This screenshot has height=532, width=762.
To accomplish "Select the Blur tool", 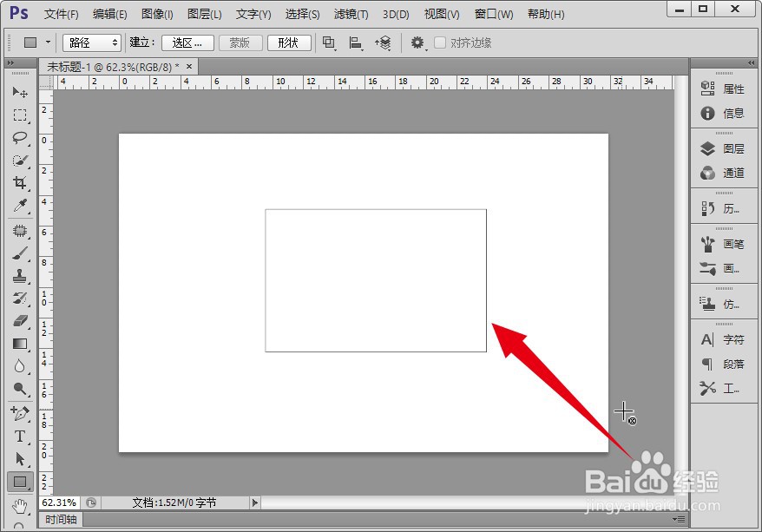I will (20, 366).
